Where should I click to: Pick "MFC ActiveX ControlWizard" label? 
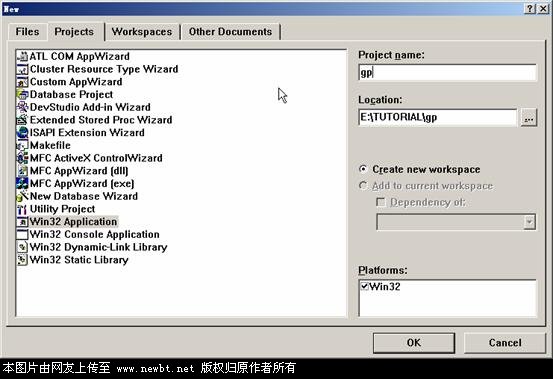(96, 158)
